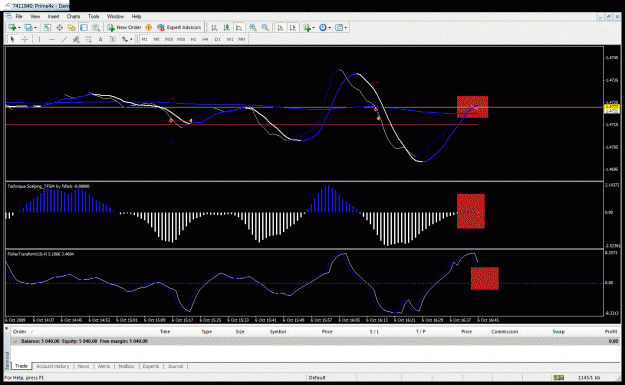
Task: Switch to the News tab
Action: click(x=83, y=366)
